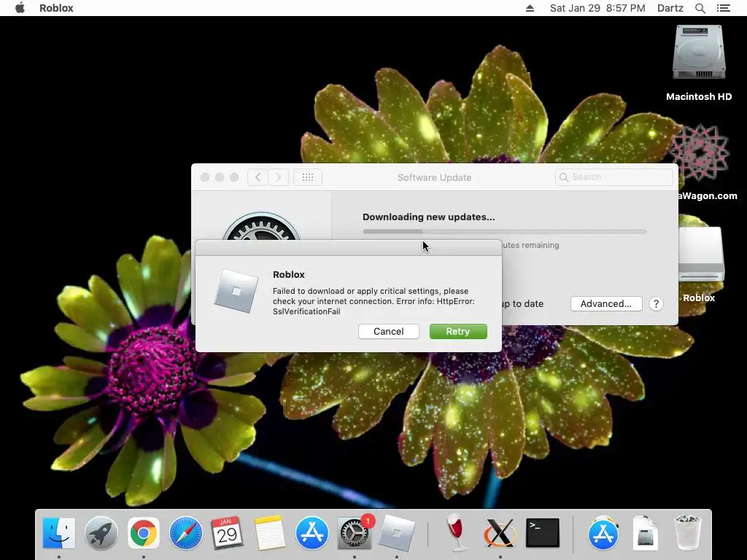Open System Preferences gear in Dock
Screen dimensions: 747x560
tap(354, 533)
